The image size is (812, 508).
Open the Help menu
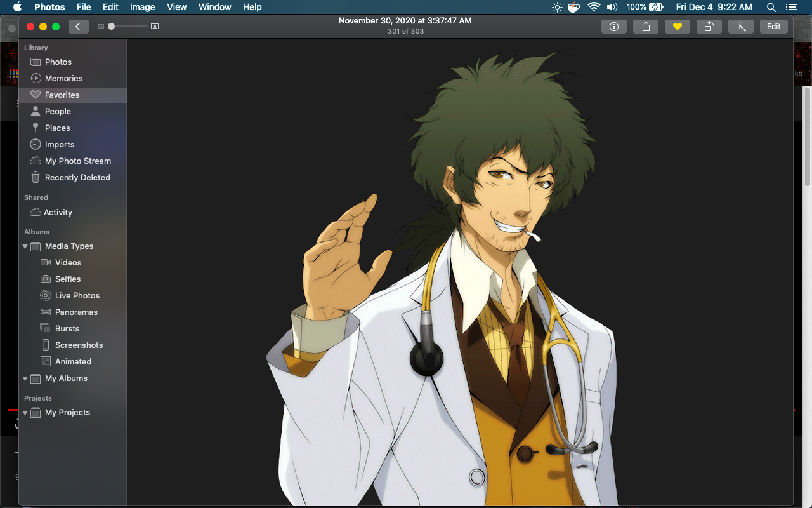point(252,7)
